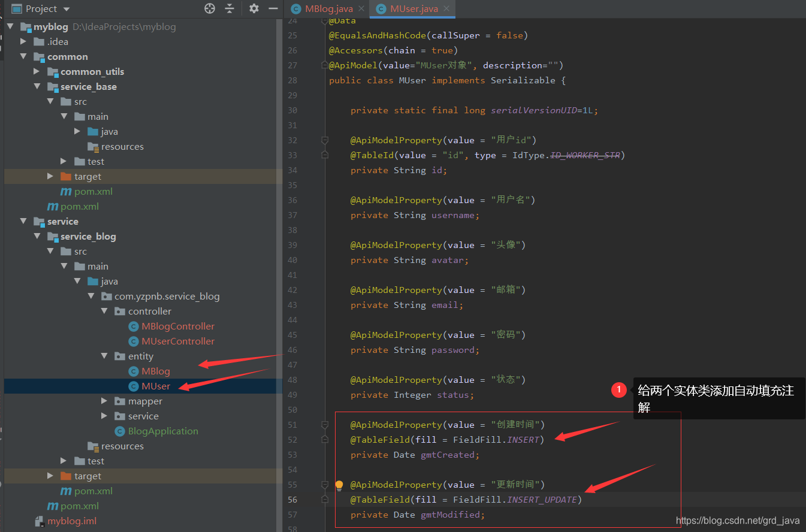Collapse the entity package
Screen dimensions: 806x532
104,356
